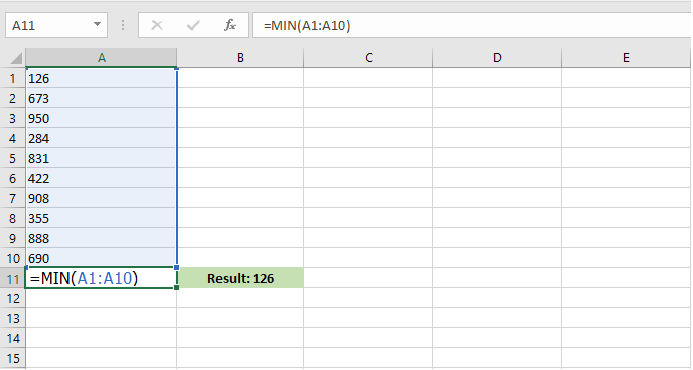Click cell containing 950

coord(101,118)
